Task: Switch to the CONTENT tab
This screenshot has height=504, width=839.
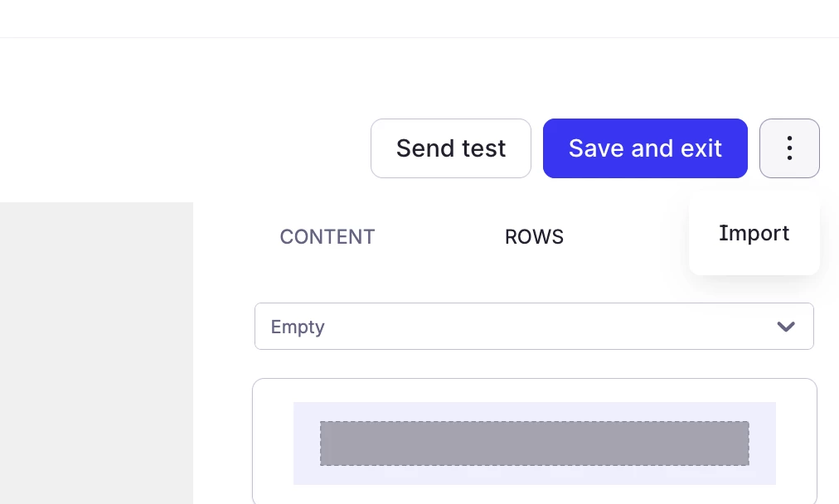Action: 327,237
